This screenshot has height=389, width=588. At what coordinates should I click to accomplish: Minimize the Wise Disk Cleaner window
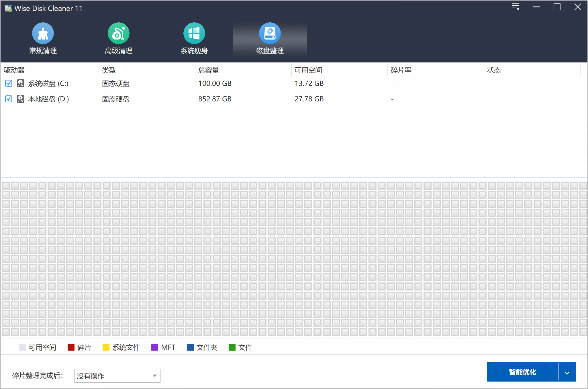536,7
